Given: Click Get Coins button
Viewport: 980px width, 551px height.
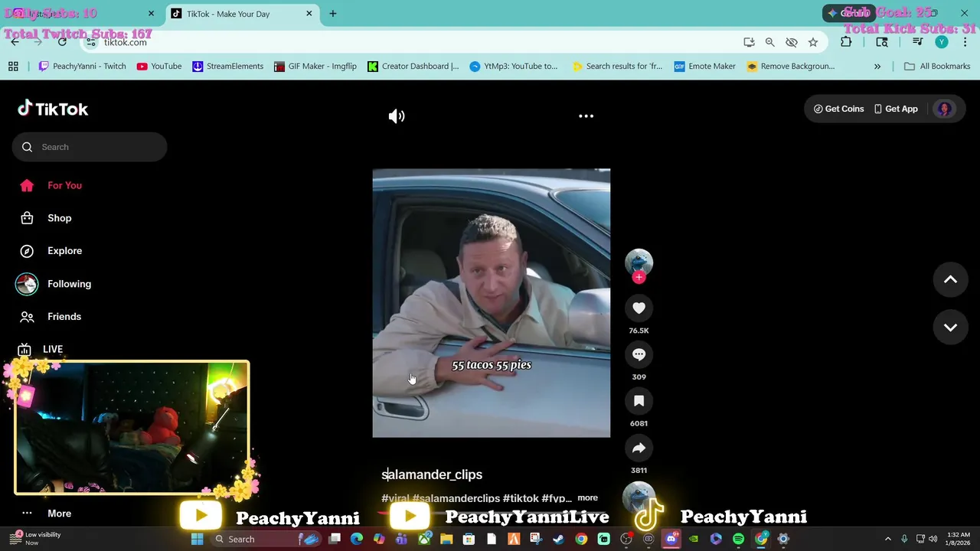Looking at the screenshot, I should coord(838,109).
